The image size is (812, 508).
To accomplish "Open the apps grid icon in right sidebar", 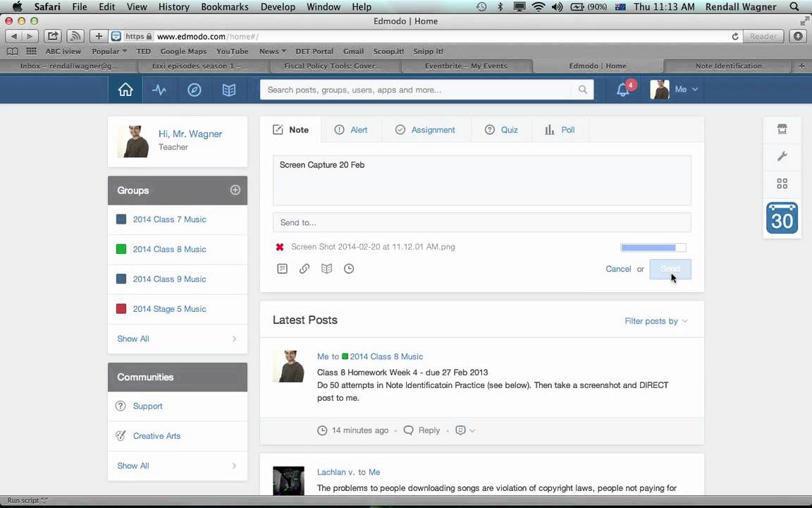I will tap(782, 183).
